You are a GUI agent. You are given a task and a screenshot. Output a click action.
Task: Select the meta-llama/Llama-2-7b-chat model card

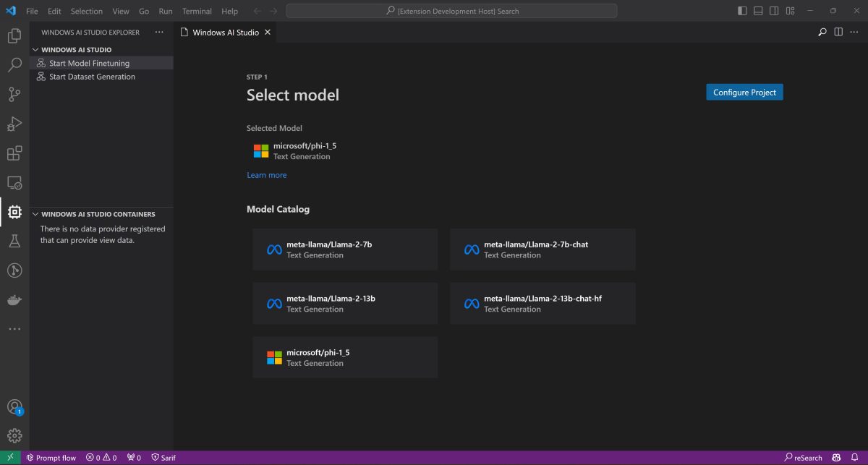pos(542,249)
